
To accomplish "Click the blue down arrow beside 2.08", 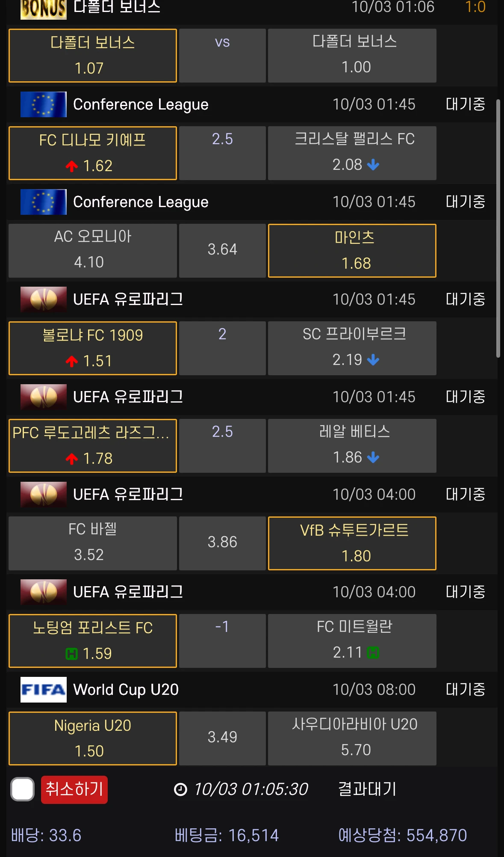I will pos(373,165).
